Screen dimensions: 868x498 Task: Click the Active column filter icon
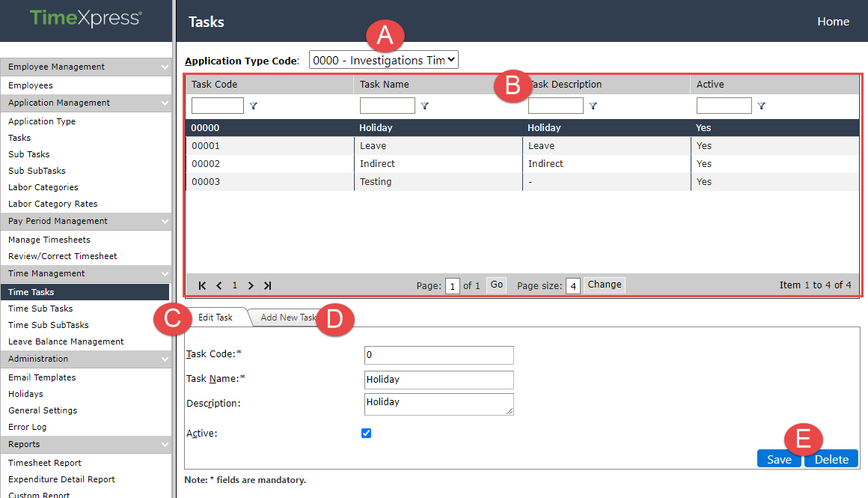tap(761, 106)
